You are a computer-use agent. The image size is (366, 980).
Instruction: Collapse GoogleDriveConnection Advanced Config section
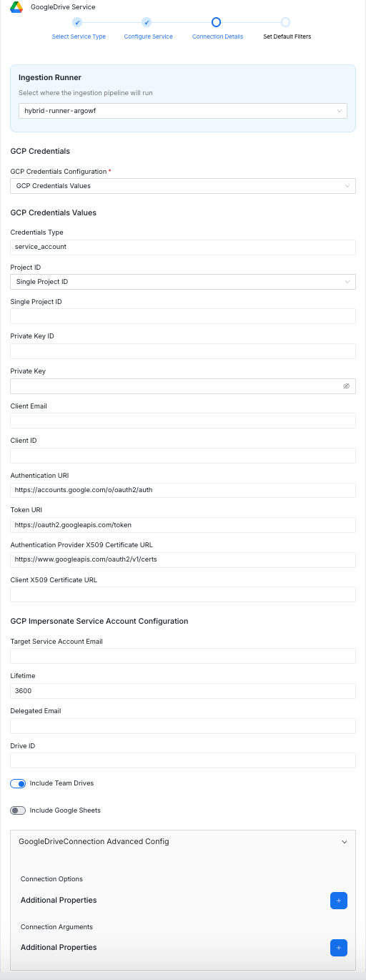tap(345, 842)
